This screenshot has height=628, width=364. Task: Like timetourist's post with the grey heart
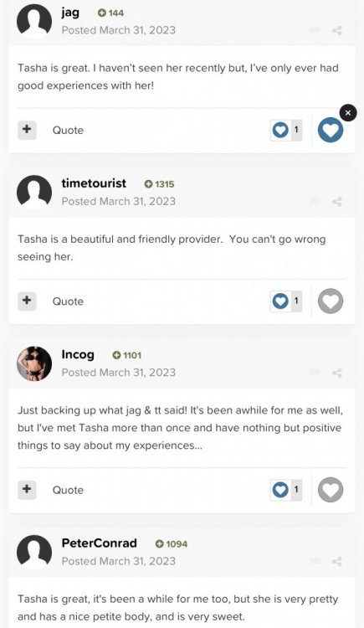pos(331,301)
